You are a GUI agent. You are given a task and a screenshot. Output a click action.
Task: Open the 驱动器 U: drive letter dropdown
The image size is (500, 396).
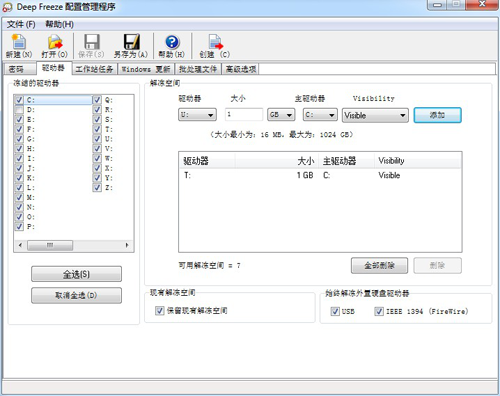coord(197,115)
